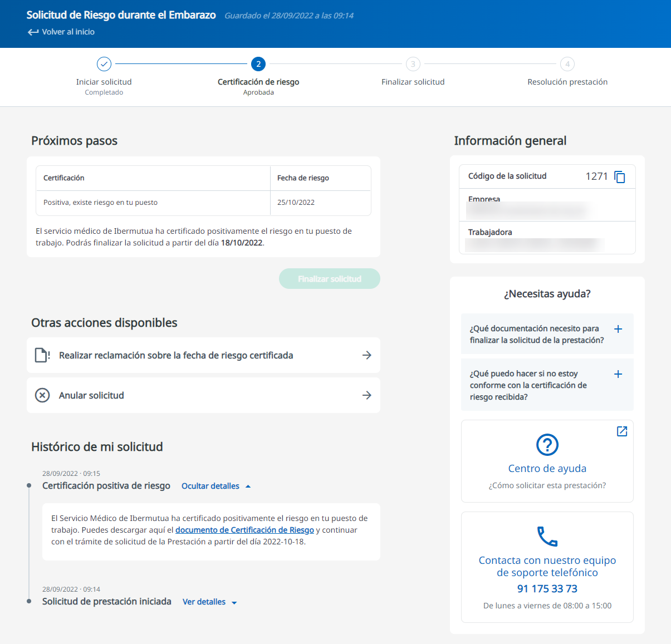Copy the solicitud code 1271
The image size is (671, 644).
click(619, 177)
